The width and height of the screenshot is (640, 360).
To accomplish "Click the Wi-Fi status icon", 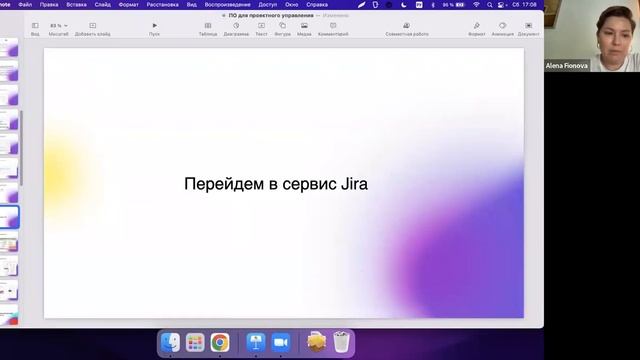I will point(476,4).
